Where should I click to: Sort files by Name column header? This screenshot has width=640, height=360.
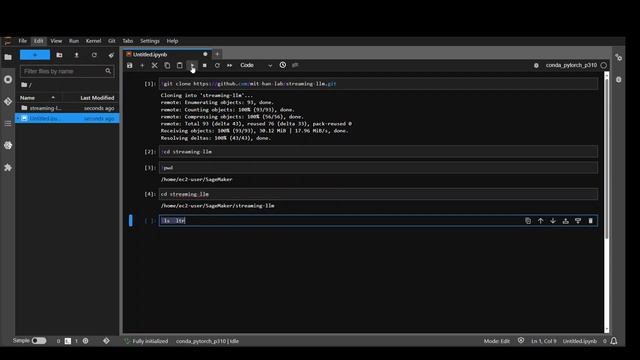[39, 98]
